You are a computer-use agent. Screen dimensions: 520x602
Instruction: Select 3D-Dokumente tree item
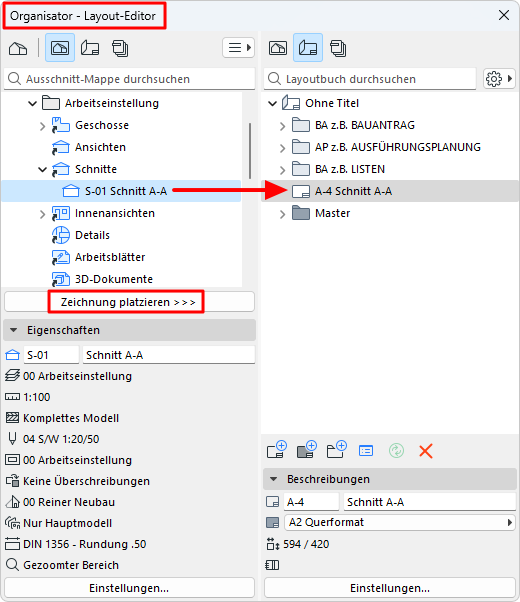coord(114,279)
